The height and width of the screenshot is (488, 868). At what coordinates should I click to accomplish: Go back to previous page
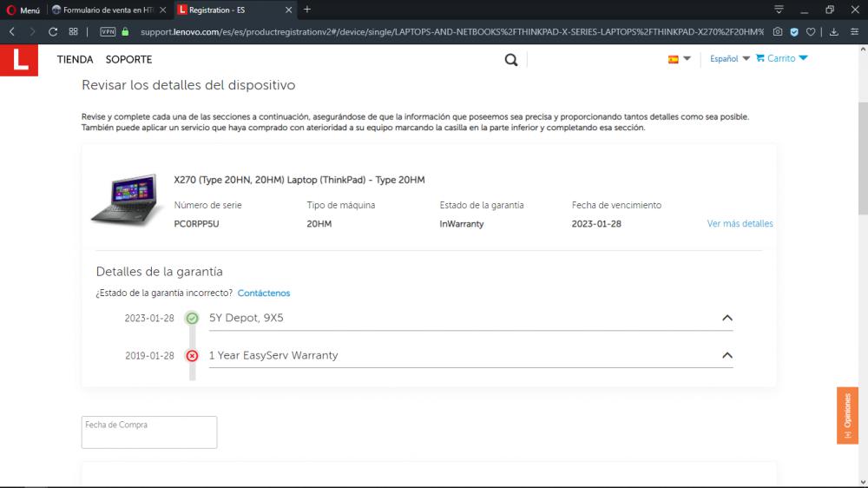point(12,32)
